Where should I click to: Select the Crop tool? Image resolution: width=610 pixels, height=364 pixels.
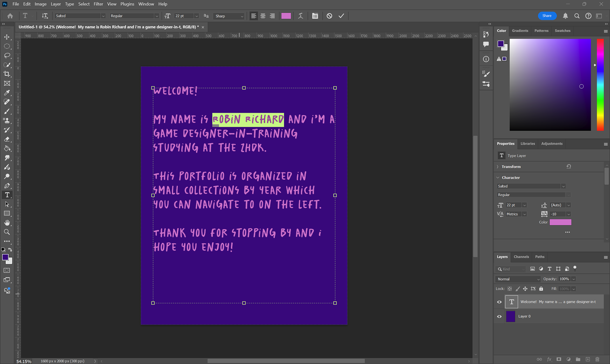coord(7,74)
